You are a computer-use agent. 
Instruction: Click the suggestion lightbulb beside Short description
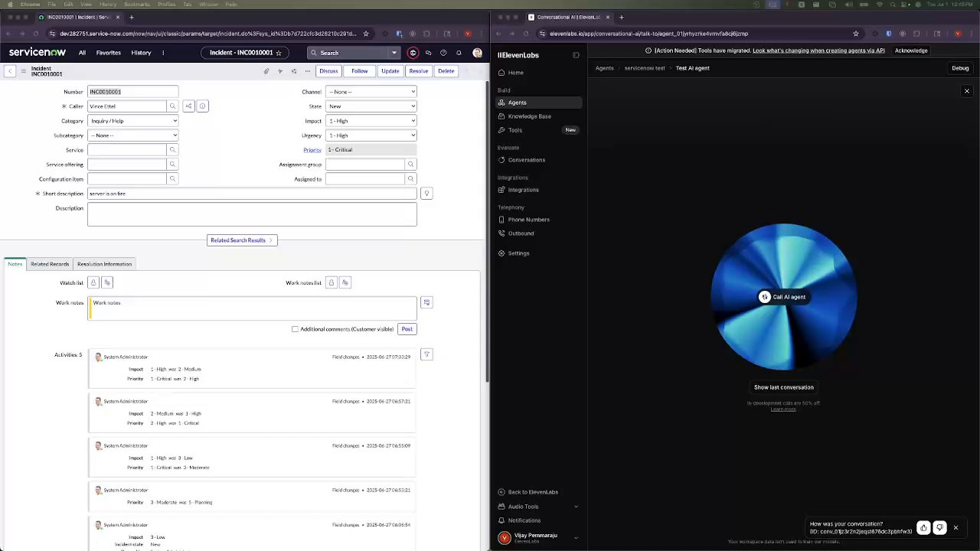(x=426, y=194)
